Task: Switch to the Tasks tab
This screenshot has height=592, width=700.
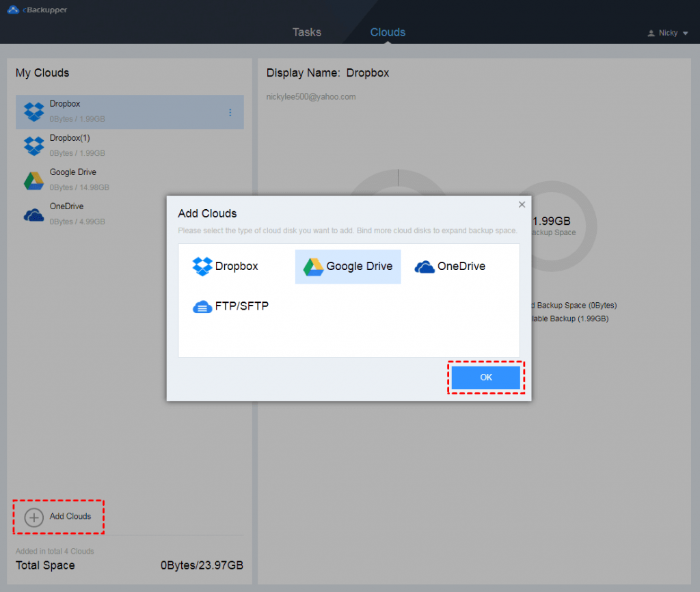Action: (x=306, y=32)
